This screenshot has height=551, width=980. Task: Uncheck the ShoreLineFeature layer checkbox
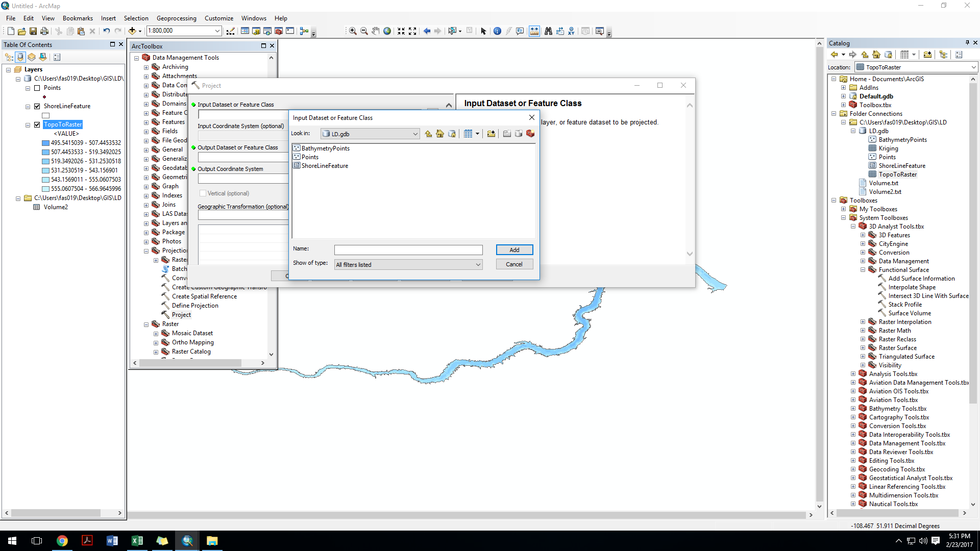[37, 106]
